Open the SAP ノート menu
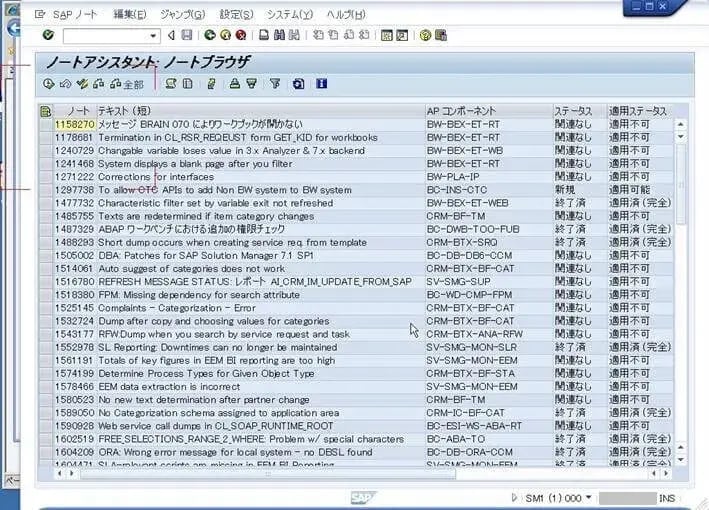The height and width of the screenshot is (510, 709). coord(75,14)
